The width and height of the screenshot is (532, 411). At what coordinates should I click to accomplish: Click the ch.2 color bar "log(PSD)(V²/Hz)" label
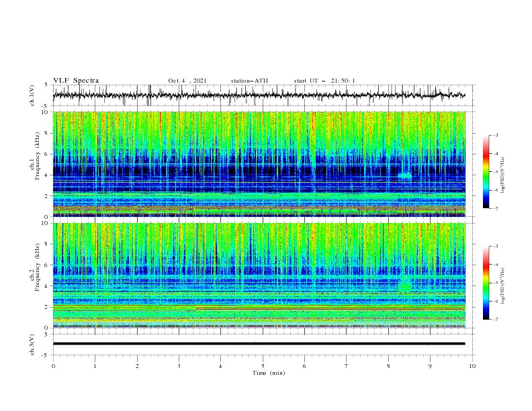[503, 285]
